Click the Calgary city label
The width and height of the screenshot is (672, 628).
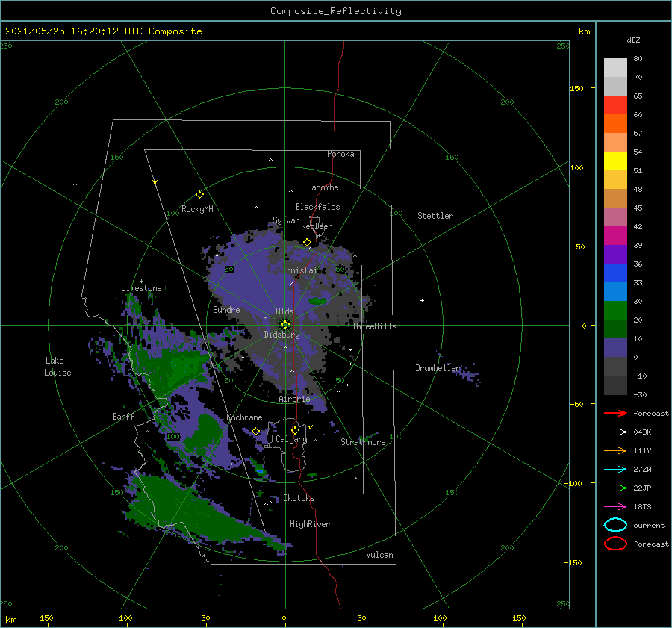291,439
